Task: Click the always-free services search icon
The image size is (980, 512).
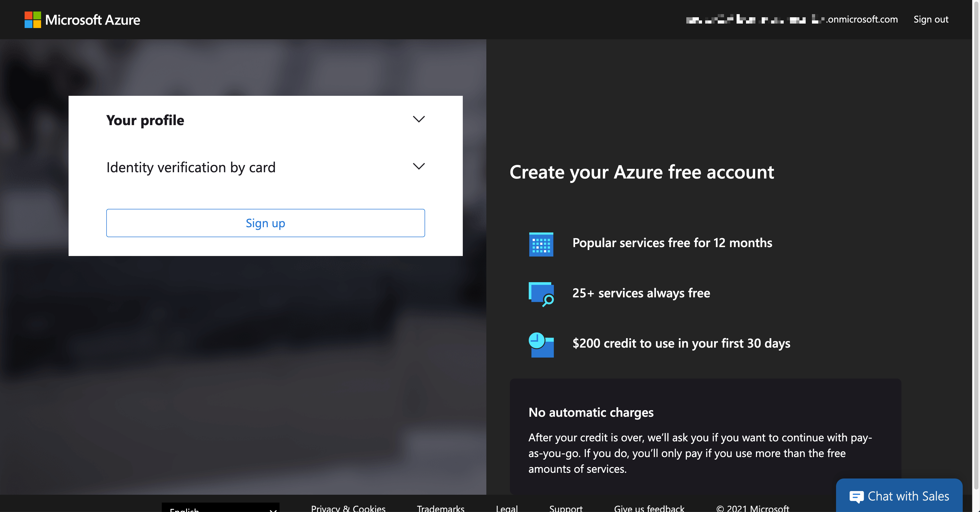Action: [x=541, y=294]
